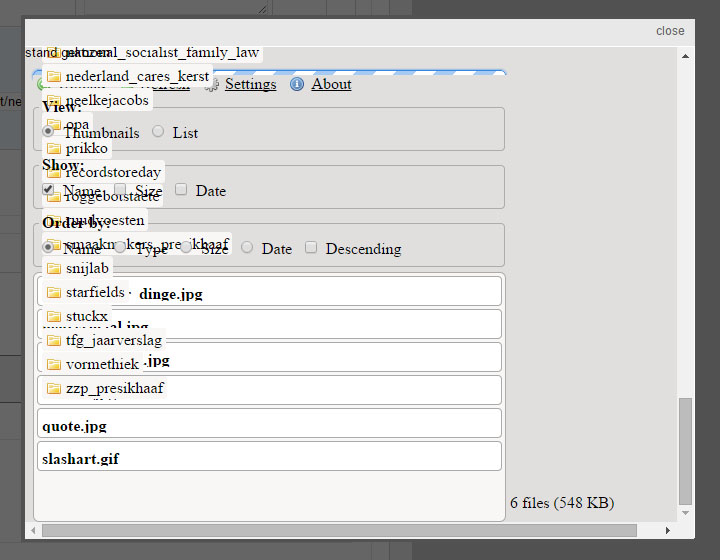Select the file ending in dinge.jpg
The width and height of the screenshot is (720, 560).
pyautogui.click(x=269, y=291)
